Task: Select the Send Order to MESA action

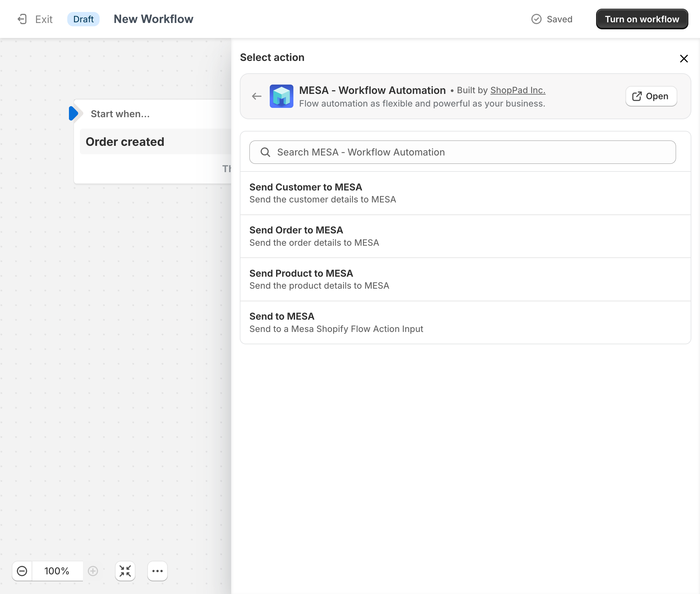Action: click(465, 236)
